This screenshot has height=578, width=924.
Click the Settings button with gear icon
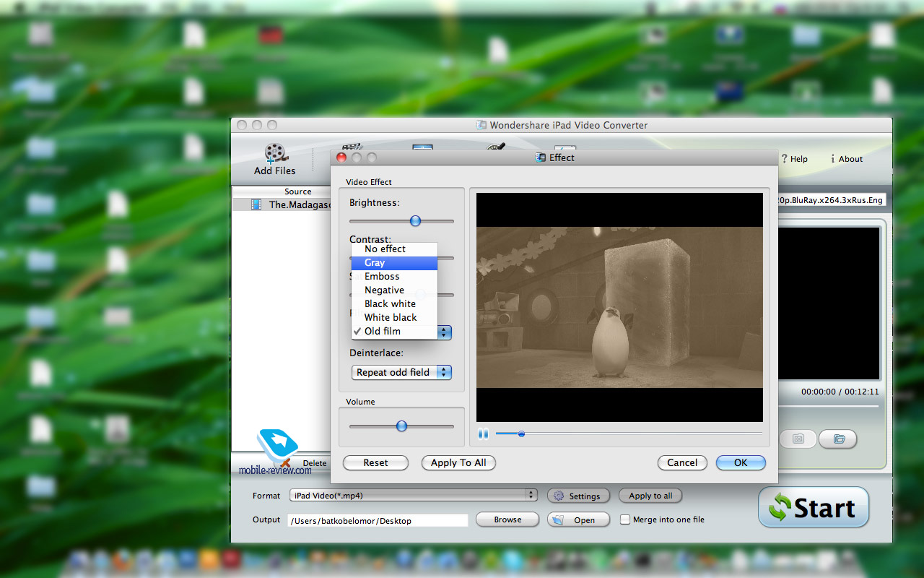tap(578, 496)
